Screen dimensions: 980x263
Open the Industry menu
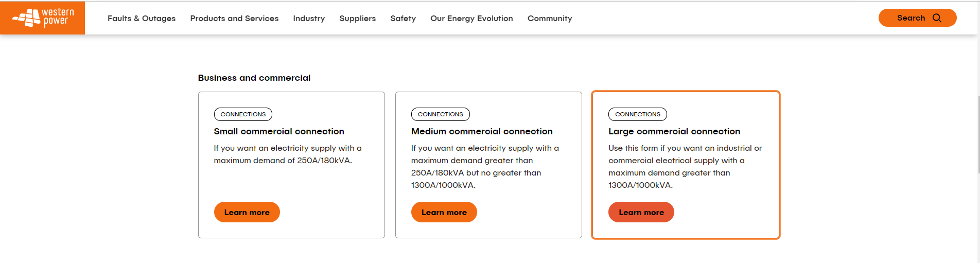point(309,19)
